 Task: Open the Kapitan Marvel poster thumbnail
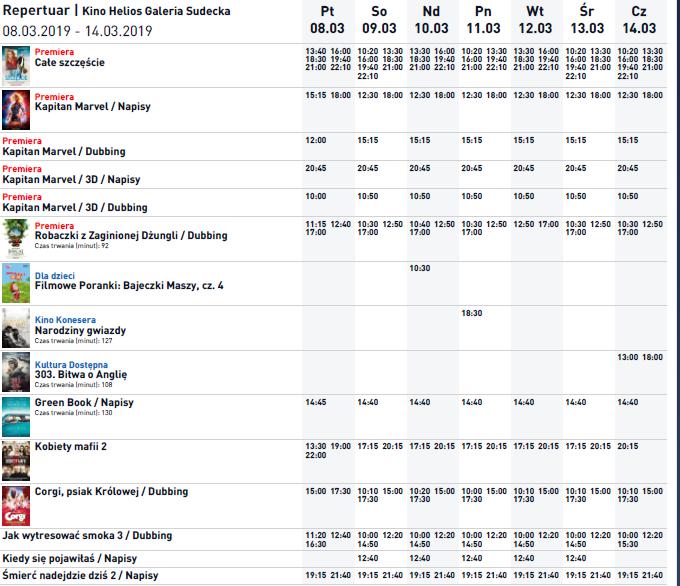[16, 110]
